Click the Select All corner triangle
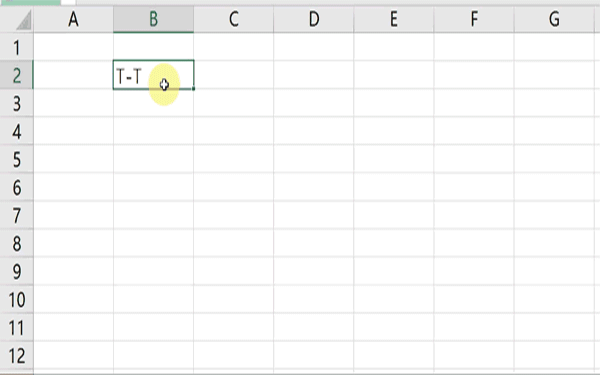Viewport: 600px width, 375px height. (x=24, y=20)
